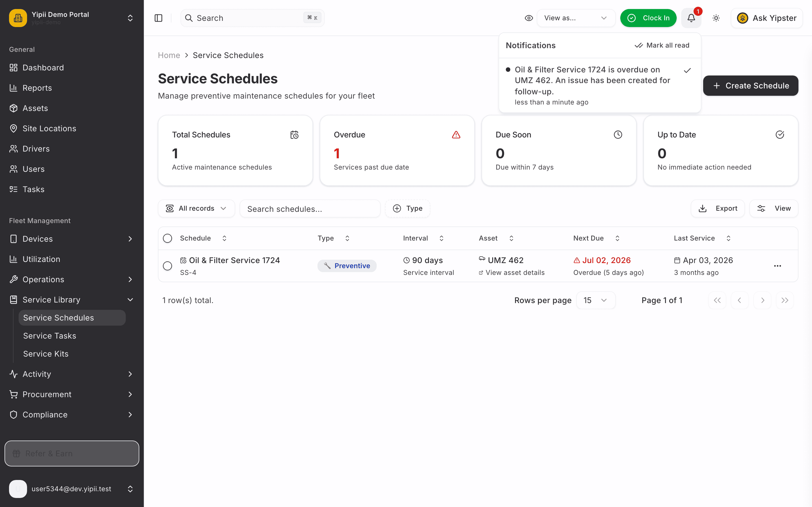The width and height of the screenshot is (812, 507).
Task: Change the Rows per page value
Action: click(x=595, y=301)
